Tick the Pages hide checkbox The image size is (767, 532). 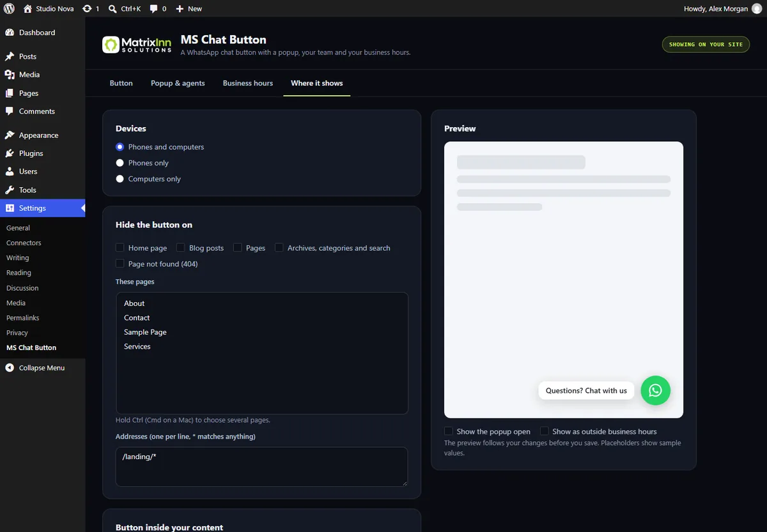pyautogui.click(x=237, y=248)
